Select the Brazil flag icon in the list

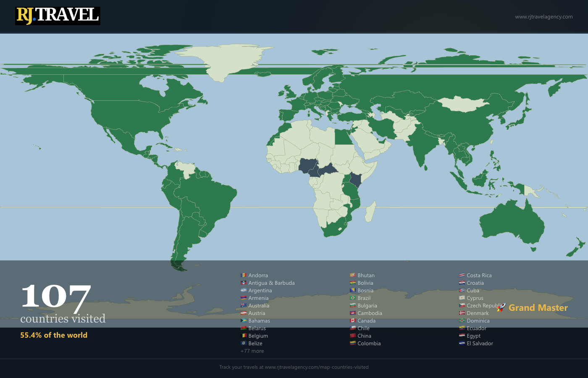(353, 298)
